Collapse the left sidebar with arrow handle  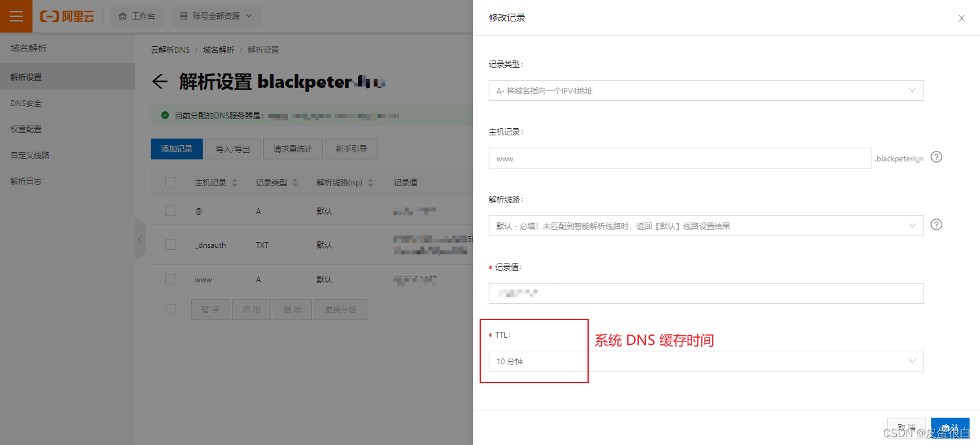[140, 239]
